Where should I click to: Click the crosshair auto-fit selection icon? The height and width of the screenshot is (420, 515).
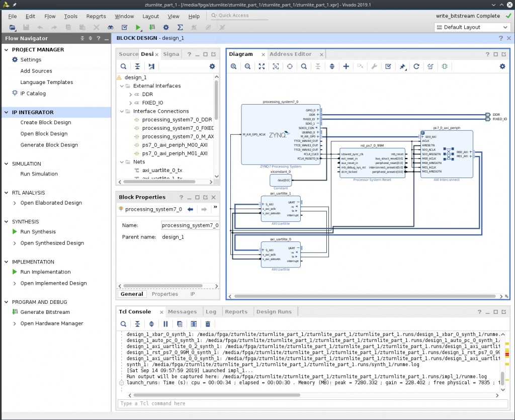tap(290, 66)
